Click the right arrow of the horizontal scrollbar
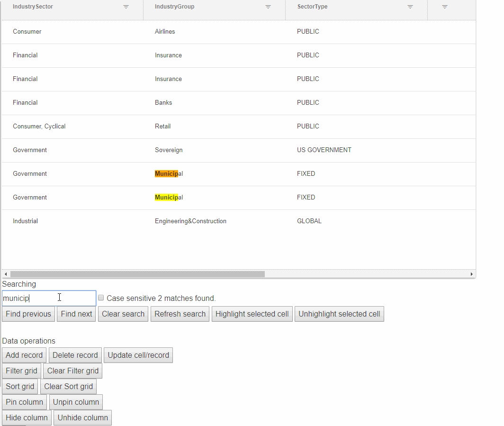This screenshot has width=504, height=426. click(471, 274)
